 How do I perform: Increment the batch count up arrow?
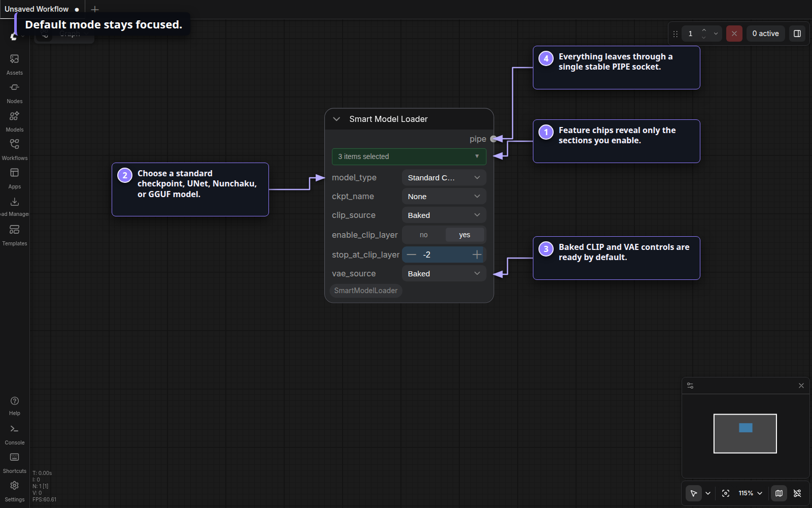click(x=703, y=30)
